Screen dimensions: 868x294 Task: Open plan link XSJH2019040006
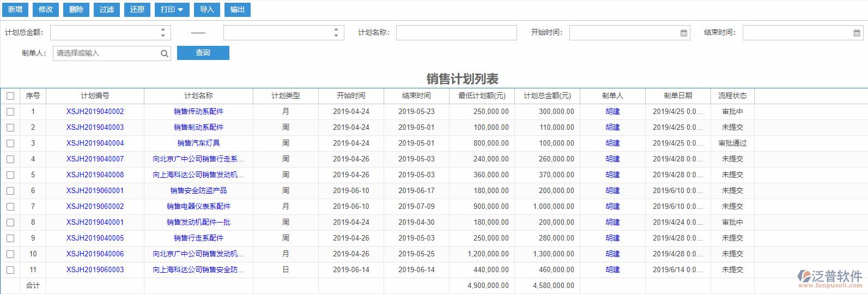point(95,254)
